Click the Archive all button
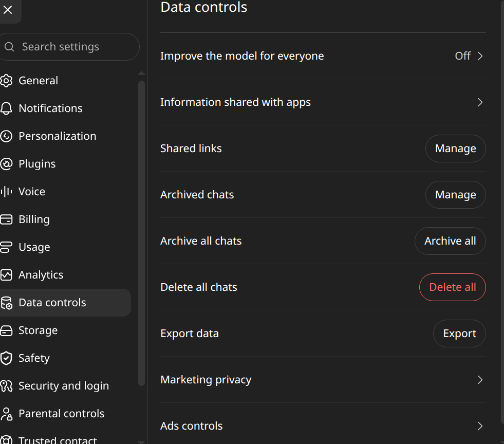This screenshot has width=504, height=444. click(450, 241)
